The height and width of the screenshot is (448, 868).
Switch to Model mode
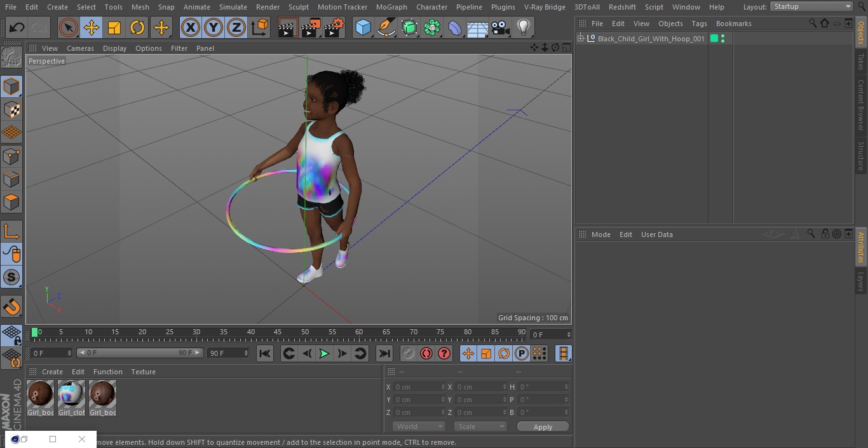click(11, 86)
